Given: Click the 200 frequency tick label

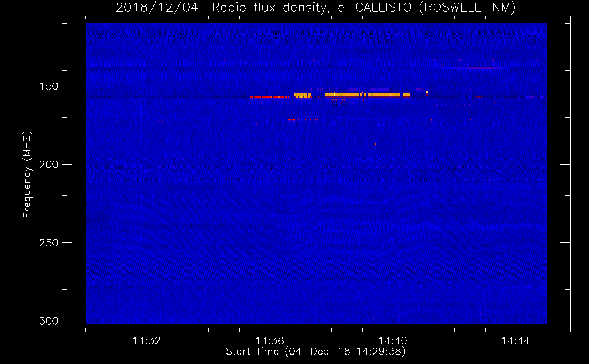Looking at the screenshot, I should [x=49, y=165].
